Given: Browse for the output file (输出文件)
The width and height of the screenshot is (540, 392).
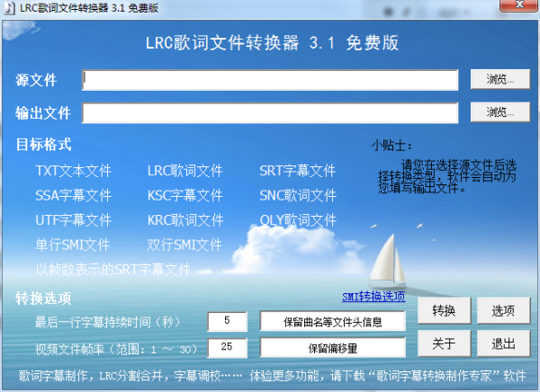Looking at the screenshot, I should [x=500, y=111].
